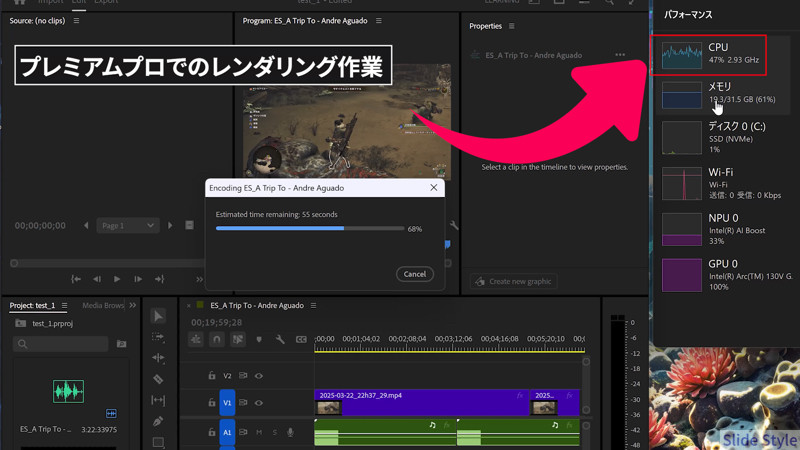Open the Project test_1 panel menu
Screen dimensions: 800x450
point(65,305)
